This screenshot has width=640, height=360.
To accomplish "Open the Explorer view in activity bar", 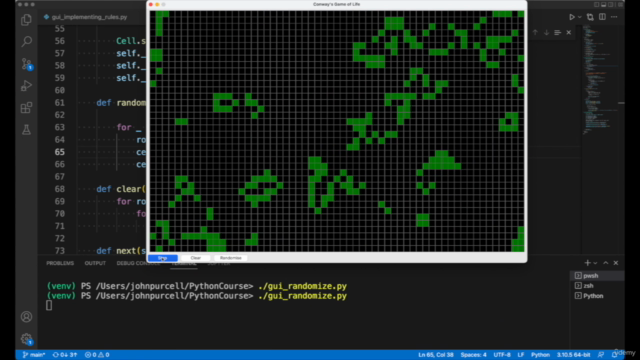I will [x=27, y=20].
